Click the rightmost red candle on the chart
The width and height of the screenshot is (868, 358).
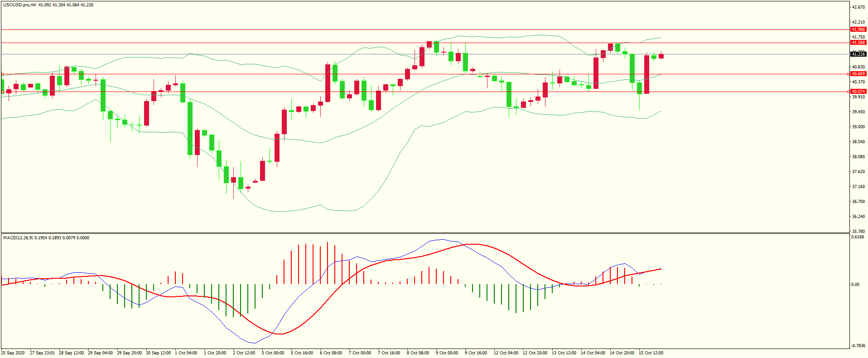[661, 56]
